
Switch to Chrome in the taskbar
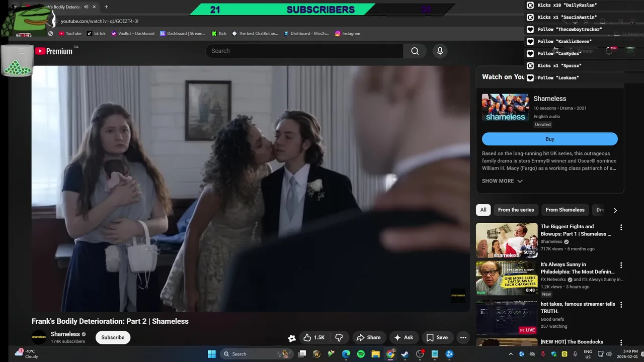(390, 354)
